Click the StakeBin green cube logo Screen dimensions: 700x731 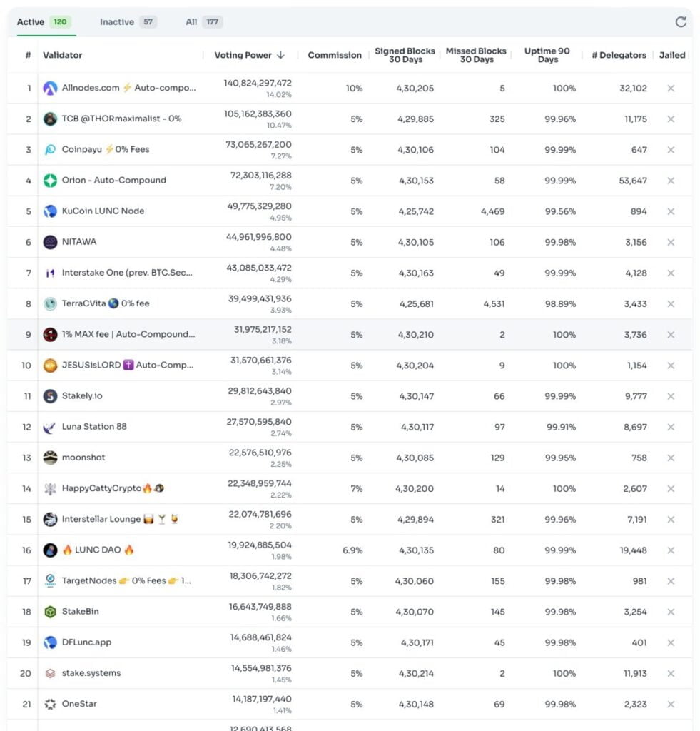(x=50, y=612)
